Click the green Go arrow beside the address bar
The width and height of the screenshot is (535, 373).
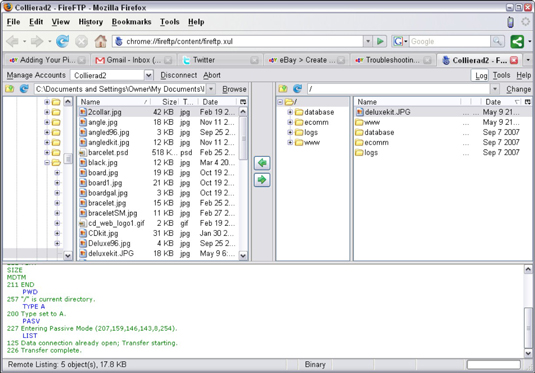tap(380, 41)
